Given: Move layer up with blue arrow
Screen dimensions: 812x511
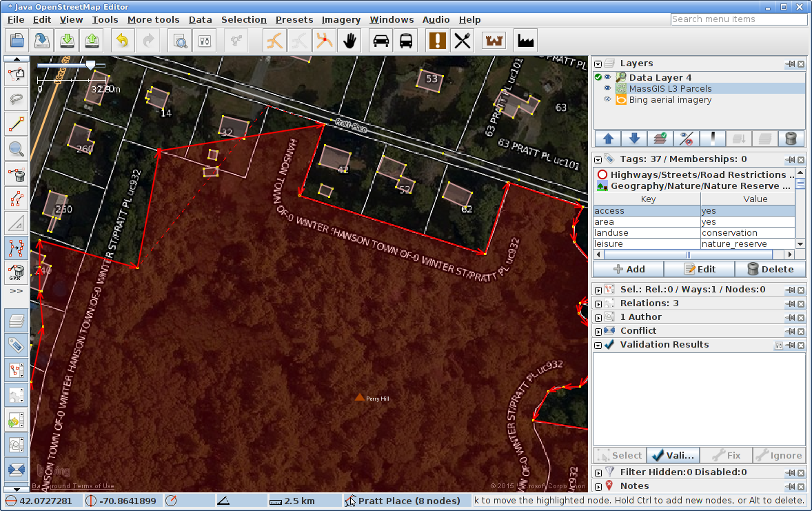Looking at the screenshot, I should coord(608,139).
